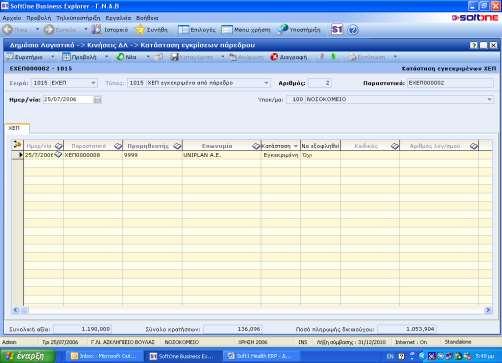Viewport: 502px width, 363px height.
Task: Click the έναρξη Start button
Action: point(27,356)
